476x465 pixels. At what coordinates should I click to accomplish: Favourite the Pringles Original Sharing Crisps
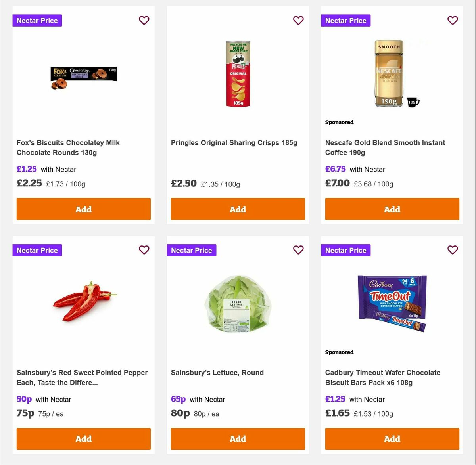click(298, 20)
